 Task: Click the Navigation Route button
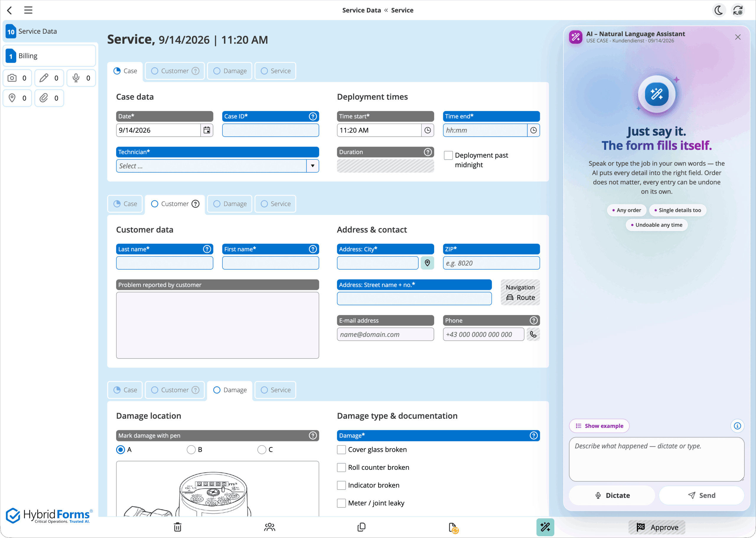520,292
